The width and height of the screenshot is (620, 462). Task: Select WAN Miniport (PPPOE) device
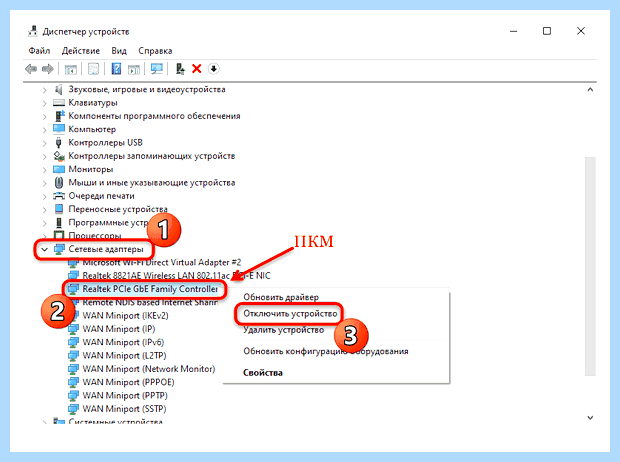(128, 382)
